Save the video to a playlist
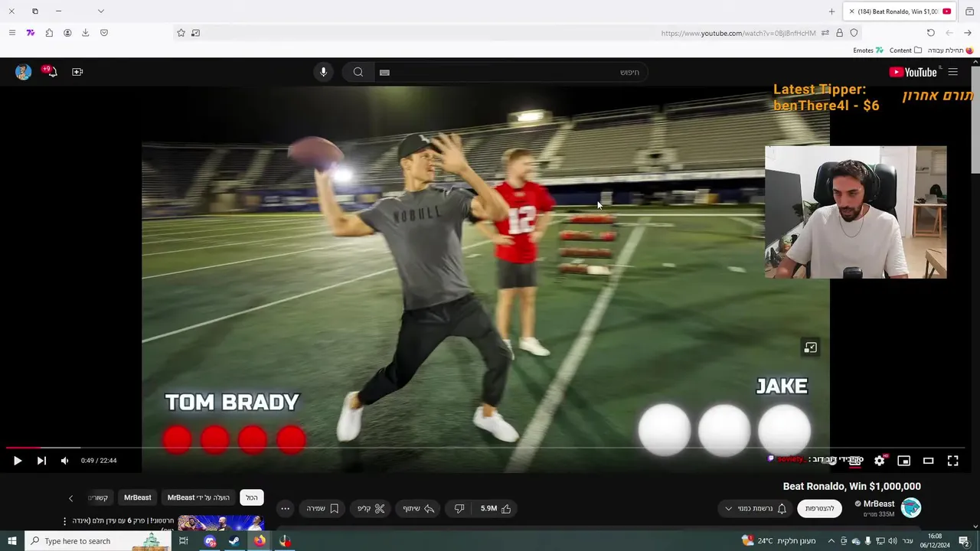 coord(322,508)
